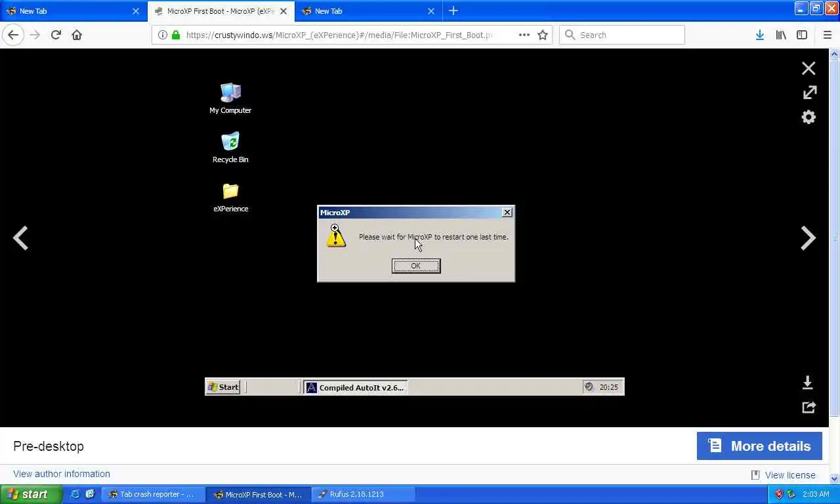
Task: Close the media viewer overlay
Action: (x=808, y=68)
